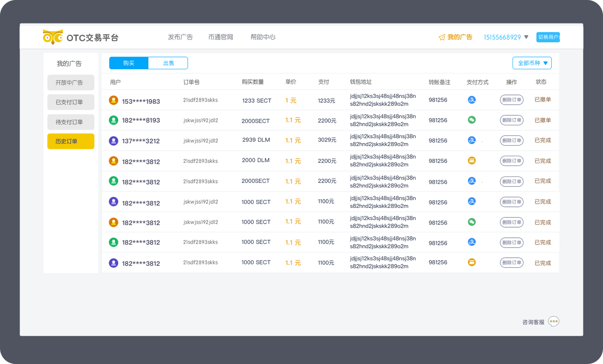Expand the 15155668929 account dropdown

[x=526, y=38]
